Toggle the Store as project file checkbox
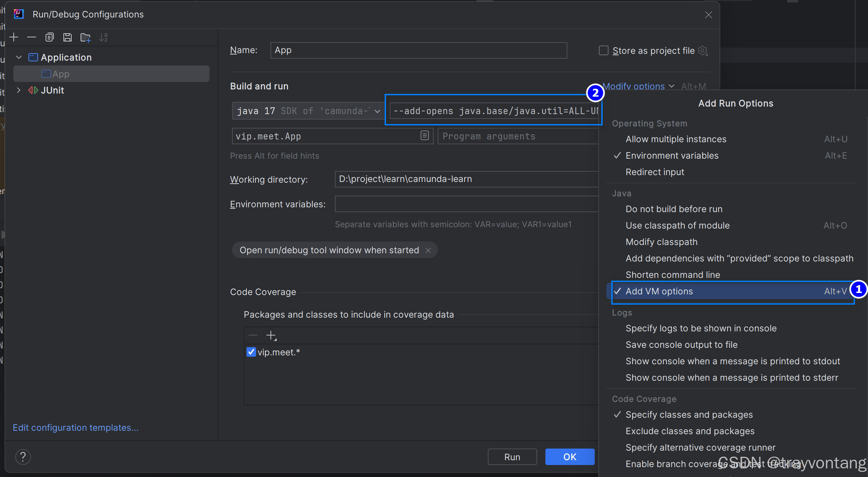 (x=602, y=50)
